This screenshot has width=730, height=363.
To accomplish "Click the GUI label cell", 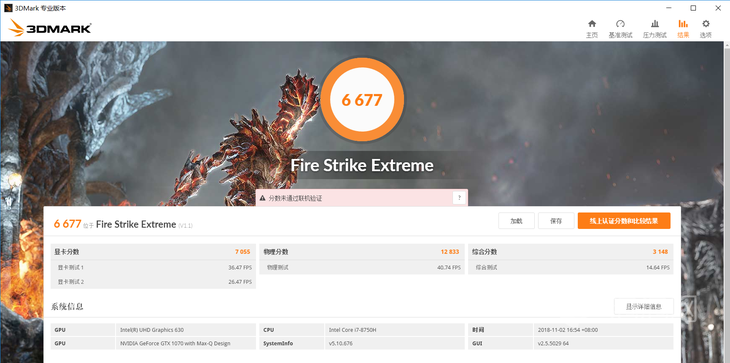I will coord(500,343).
